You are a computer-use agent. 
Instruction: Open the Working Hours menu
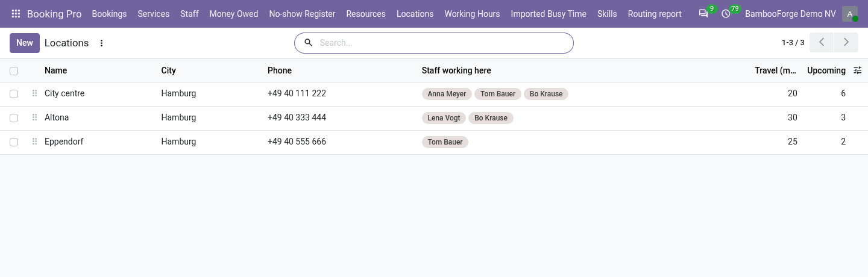[472, 14]
